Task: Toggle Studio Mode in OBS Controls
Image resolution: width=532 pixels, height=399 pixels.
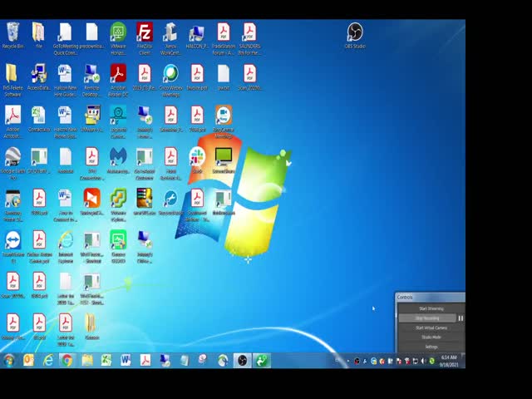Action: pos(431,337)
